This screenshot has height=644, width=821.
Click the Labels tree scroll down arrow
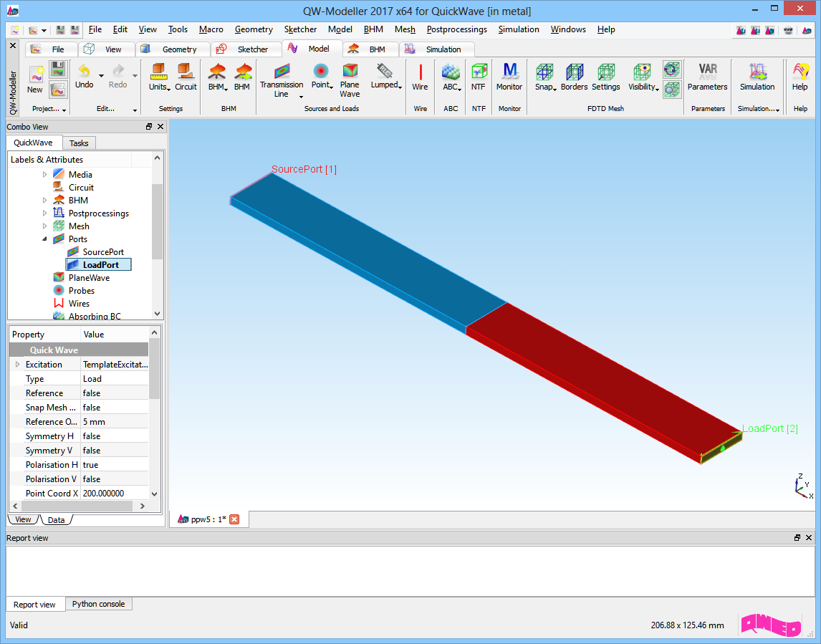click(157, 314)
